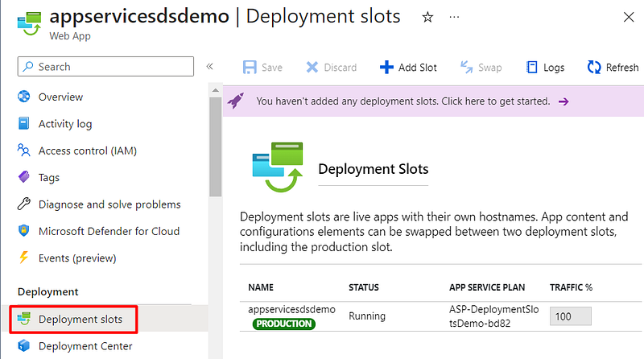Open the more options ellipsis menu

(455, 17)
